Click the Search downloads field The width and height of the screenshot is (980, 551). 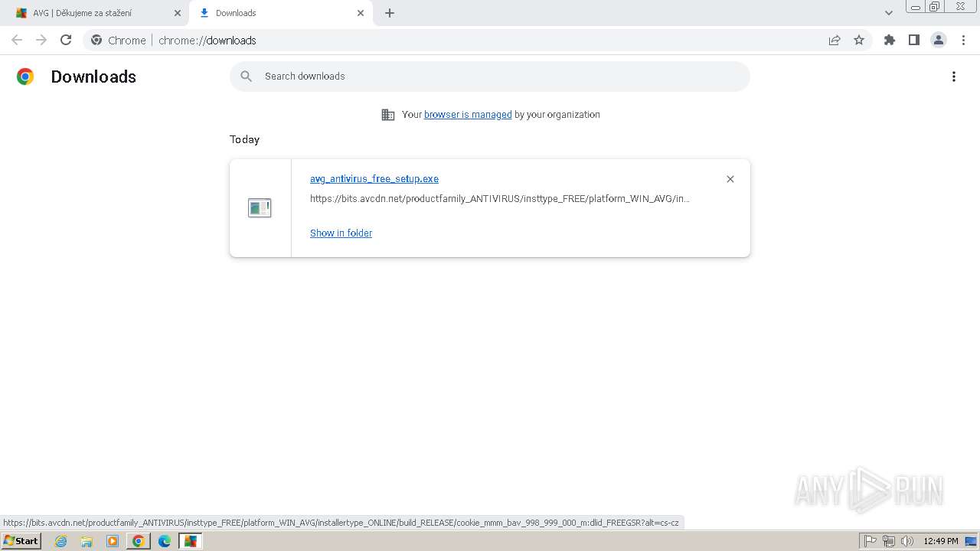click(x=490, y=77)
